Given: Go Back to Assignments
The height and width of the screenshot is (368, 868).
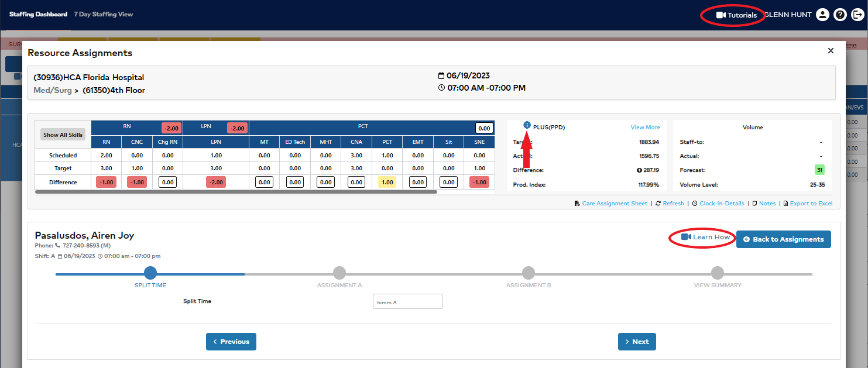Looking at the screenshot, I should (783, 239).
